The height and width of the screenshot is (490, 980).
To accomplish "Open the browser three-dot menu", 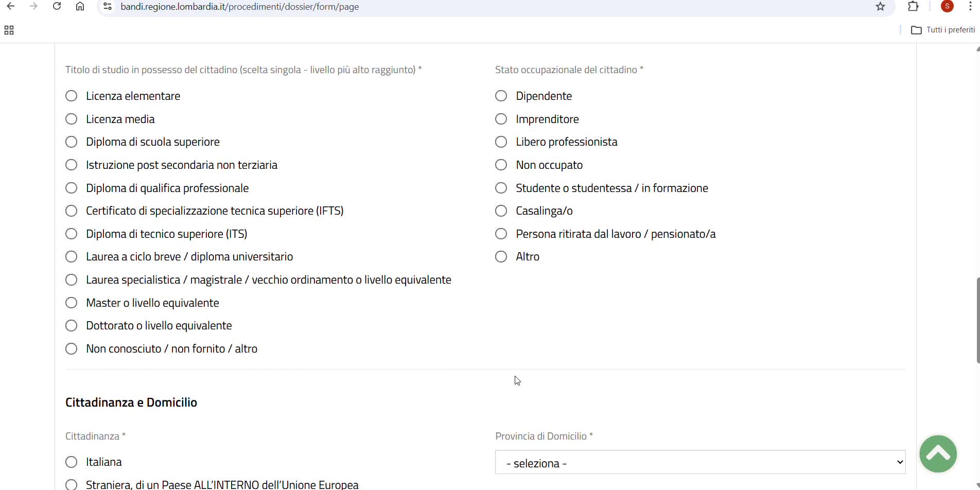I will coord(970,7).
